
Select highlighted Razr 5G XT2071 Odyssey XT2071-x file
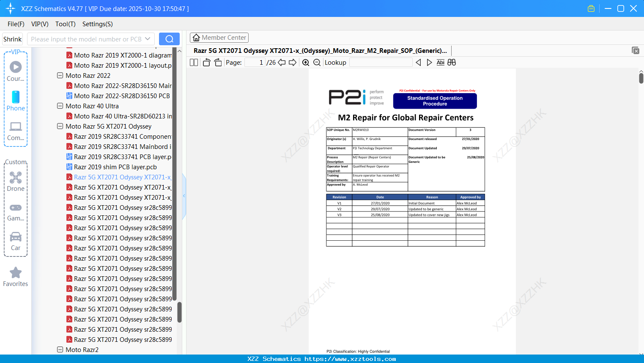pos(119,177)
